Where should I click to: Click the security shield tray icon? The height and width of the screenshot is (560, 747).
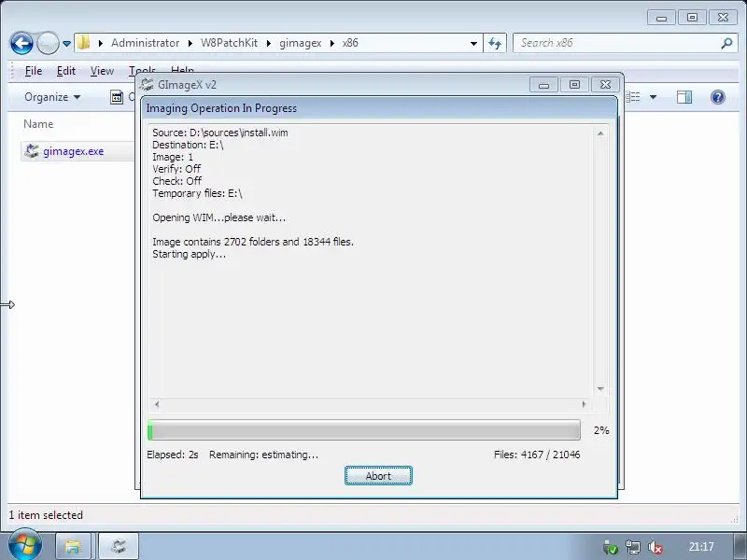click(x=611, y=548)
